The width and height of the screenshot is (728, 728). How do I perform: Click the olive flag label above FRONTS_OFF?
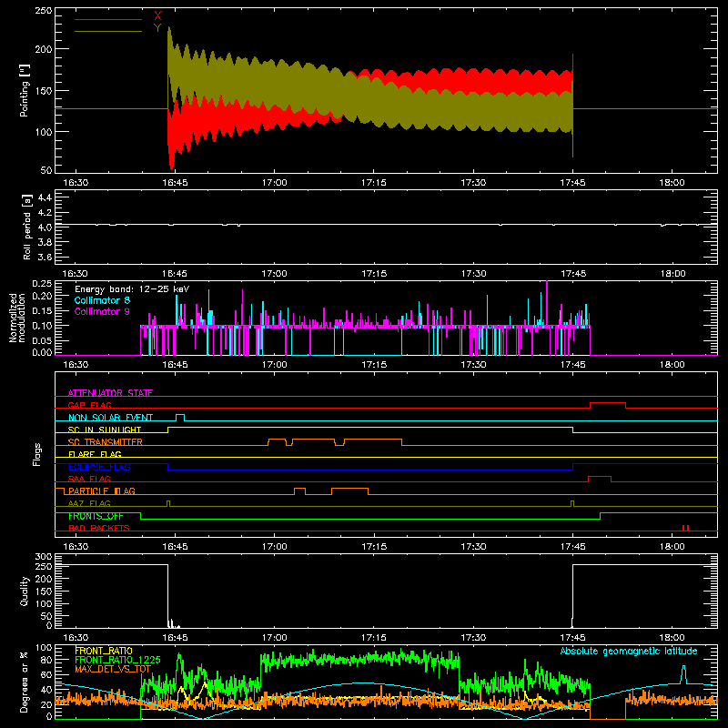pyautogui.click(x=89, y=503)
